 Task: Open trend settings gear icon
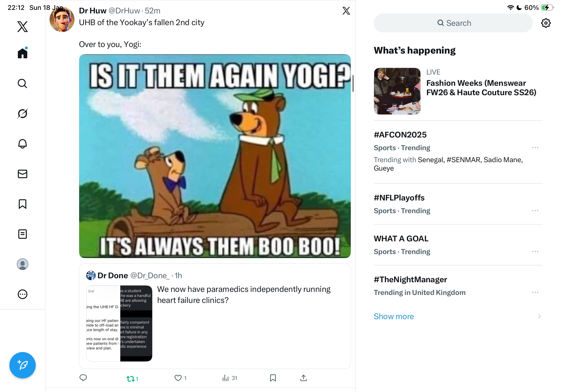(545, 23)
